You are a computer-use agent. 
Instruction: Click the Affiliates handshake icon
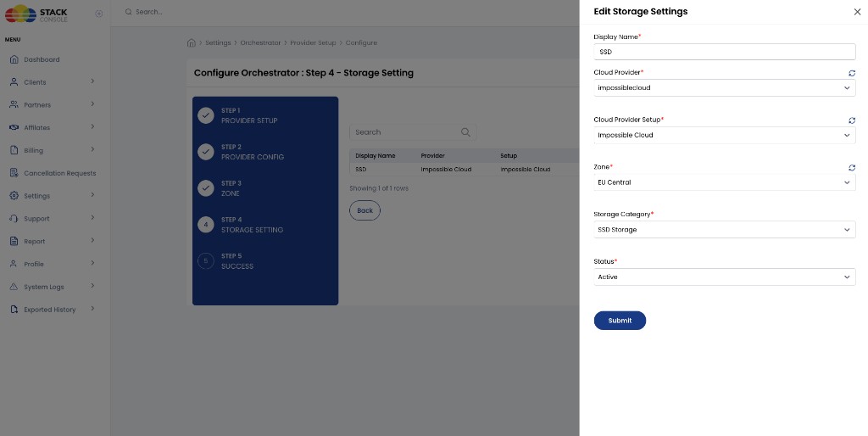[14, 127]
